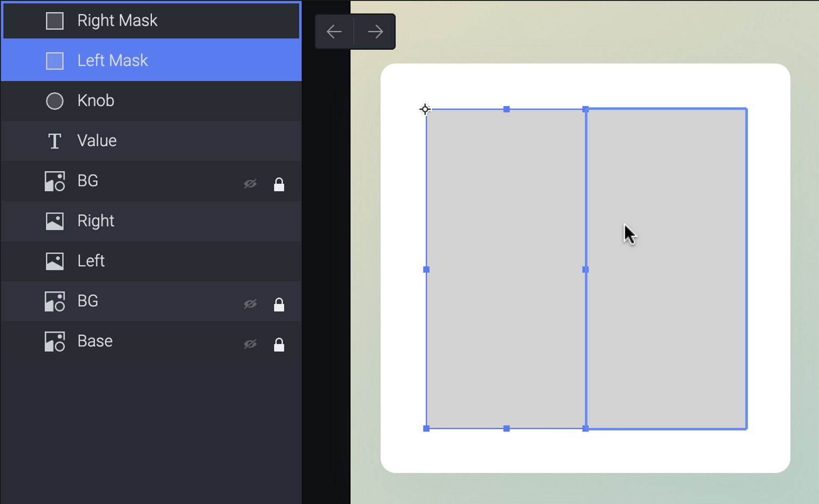Unlock the upper BG layer

279,184
